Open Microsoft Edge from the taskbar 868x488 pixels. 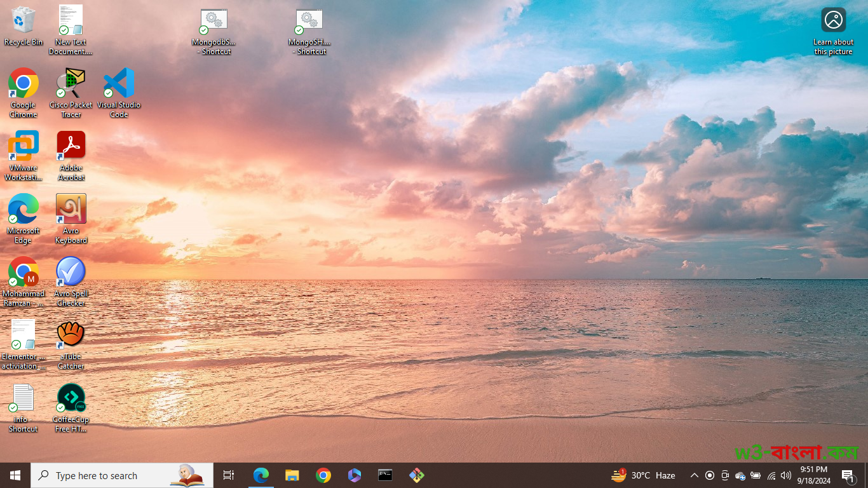261,475
